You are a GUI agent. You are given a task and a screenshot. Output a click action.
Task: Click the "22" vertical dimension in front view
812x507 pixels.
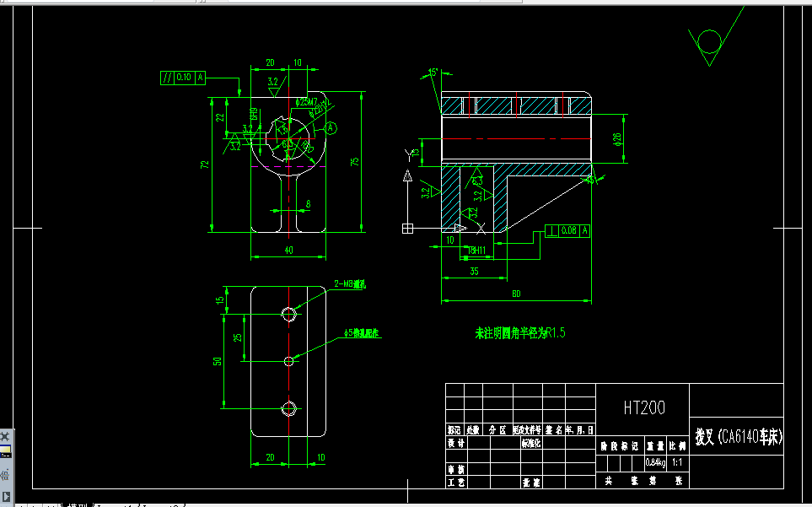(x=221, y=117)
